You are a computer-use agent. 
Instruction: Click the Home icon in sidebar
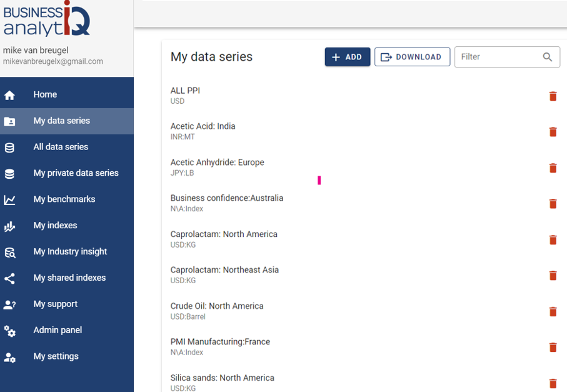9,95
